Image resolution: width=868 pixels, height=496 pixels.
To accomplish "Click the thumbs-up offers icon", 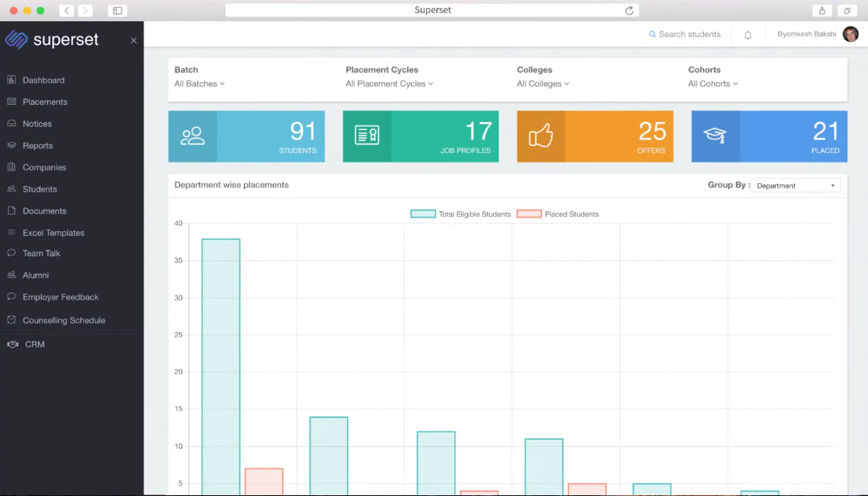I will (541, 136).
